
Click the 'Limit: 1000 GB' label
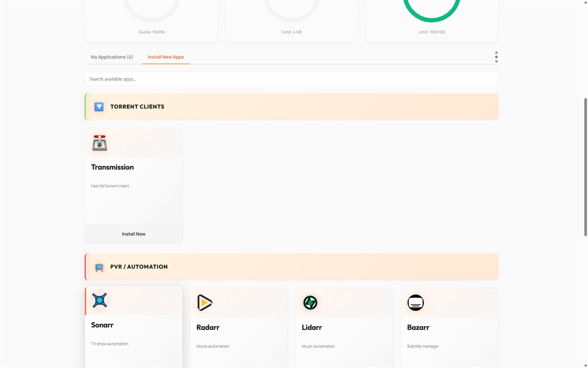[x=431, y=32]
